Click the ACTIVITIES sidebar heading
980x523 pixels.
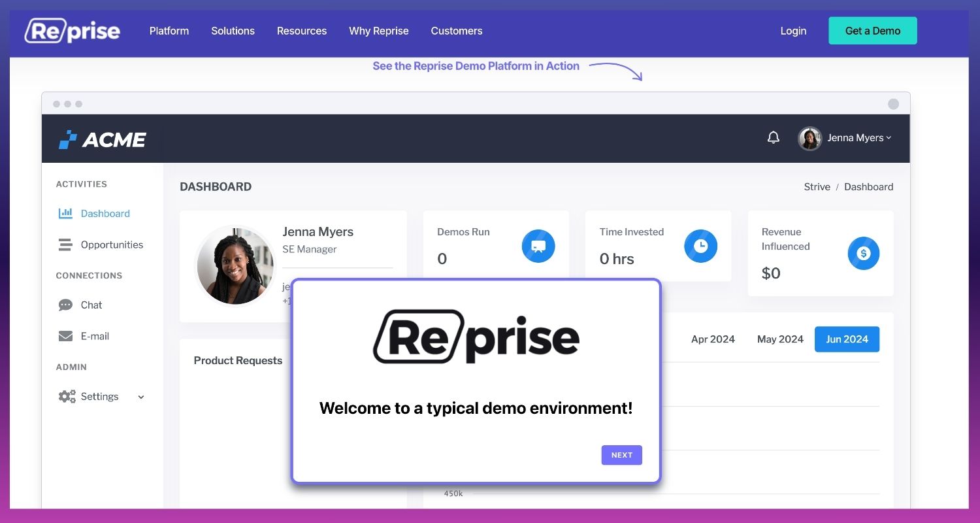point(82,184)
